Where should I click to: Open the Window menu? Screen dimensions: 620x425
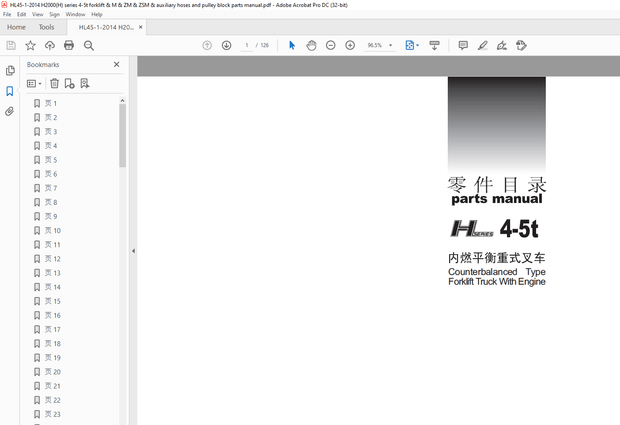tap(76, 14)
